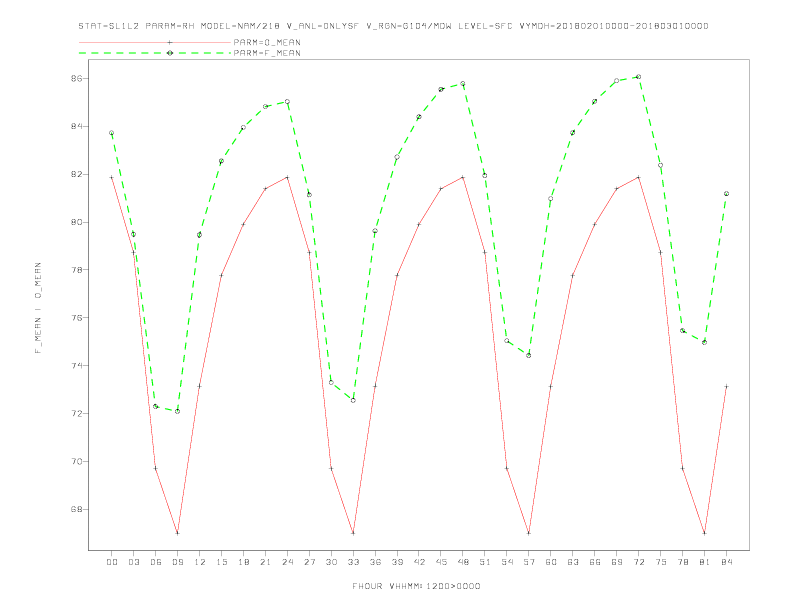Viewport: 792px width, 612px height.
Task: Click the x-axis tick label 42
Action: (419, 562)
